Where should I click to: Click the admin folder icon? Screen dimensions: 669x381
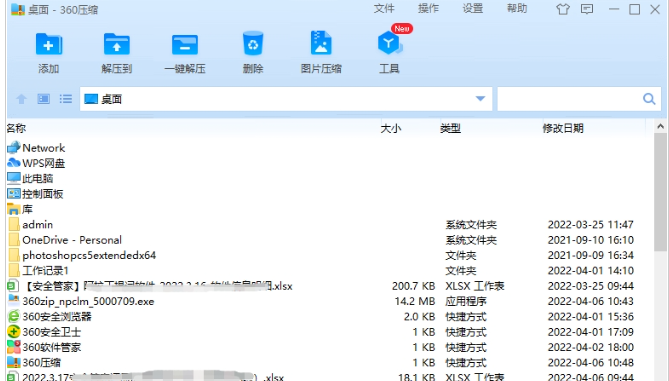click(x=14, y=224)
